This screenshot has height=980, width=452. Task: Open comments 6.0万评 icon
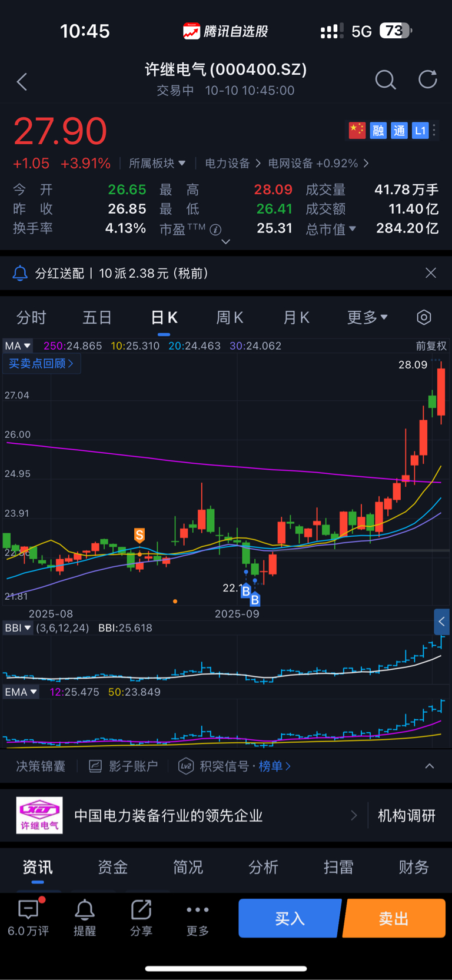tap(28, 917)
